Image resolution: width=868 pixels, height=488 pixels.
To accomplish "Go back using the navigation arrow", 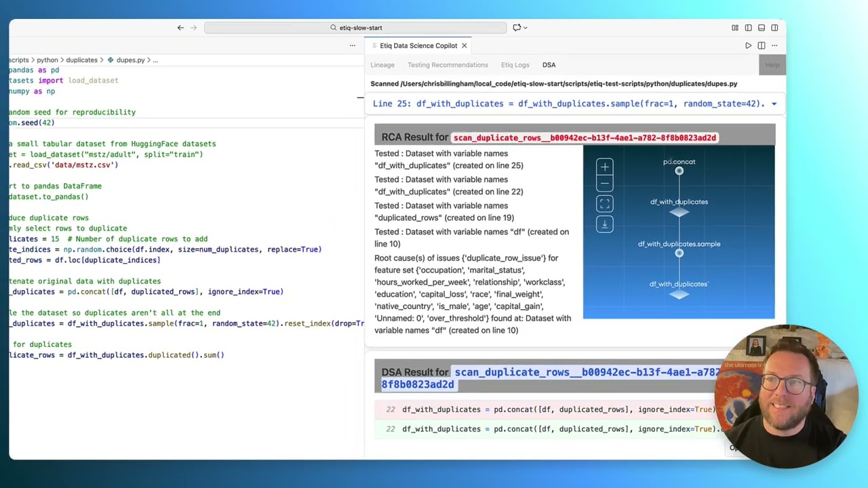I will click(180, 28).
